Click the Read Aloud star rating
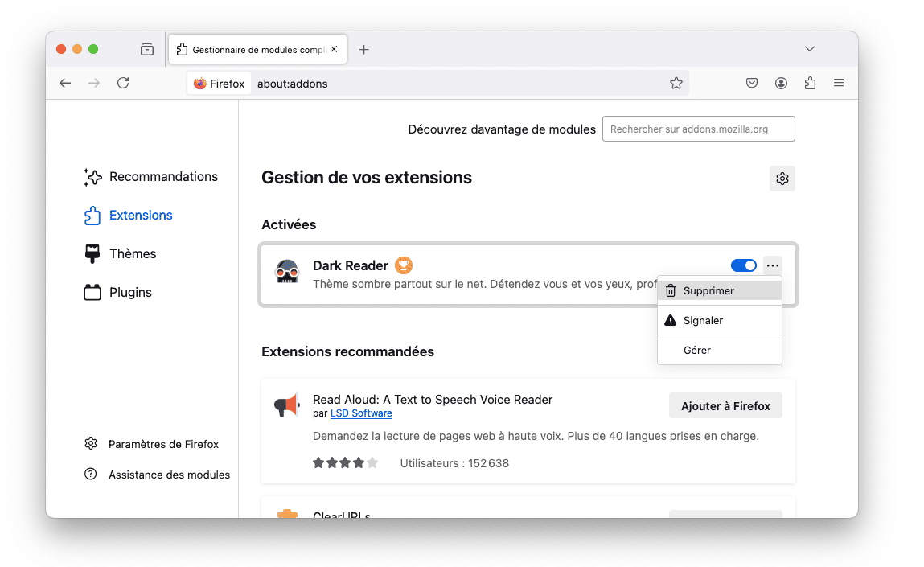The height and width of the screenshot is (567, 924). [345, 463]
